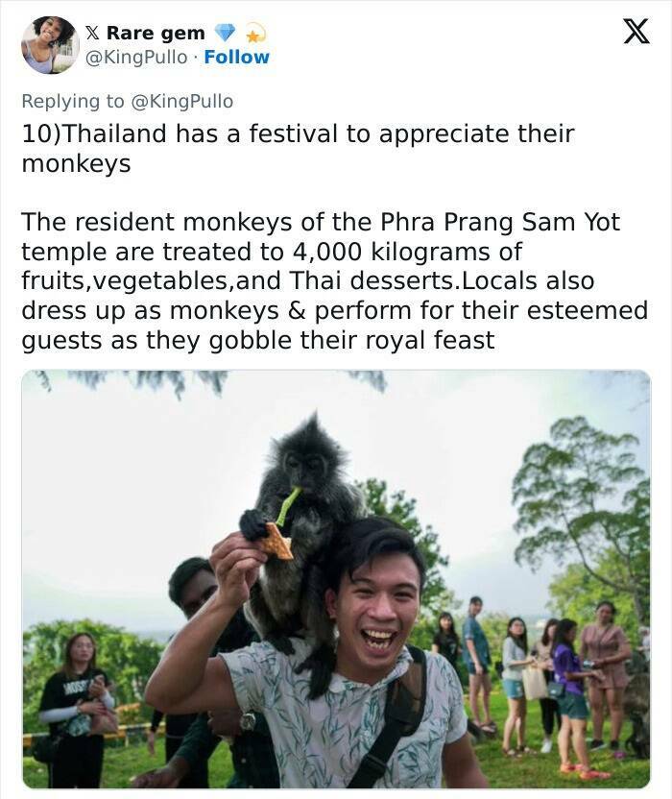Viewport: 672px width, 799px height.
Task: Follow the KingPullo account
Action: 237,58
